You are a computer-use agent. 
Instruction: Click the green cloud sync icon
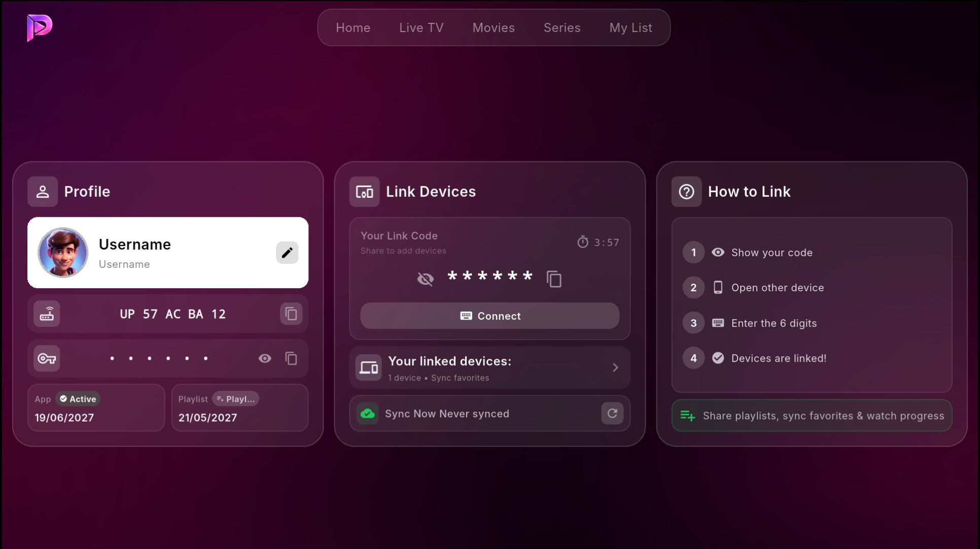[x=368, y=414]
